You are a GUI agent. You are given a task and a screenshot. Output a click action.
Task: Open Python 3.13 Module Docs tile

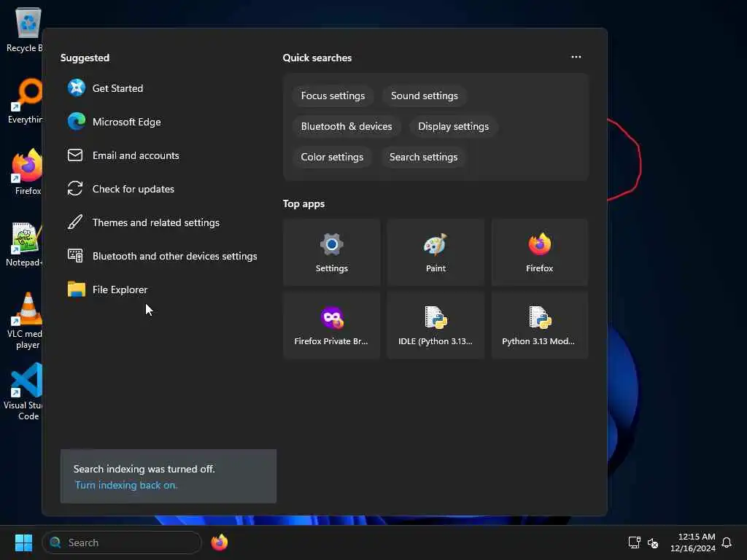[539, 325]
